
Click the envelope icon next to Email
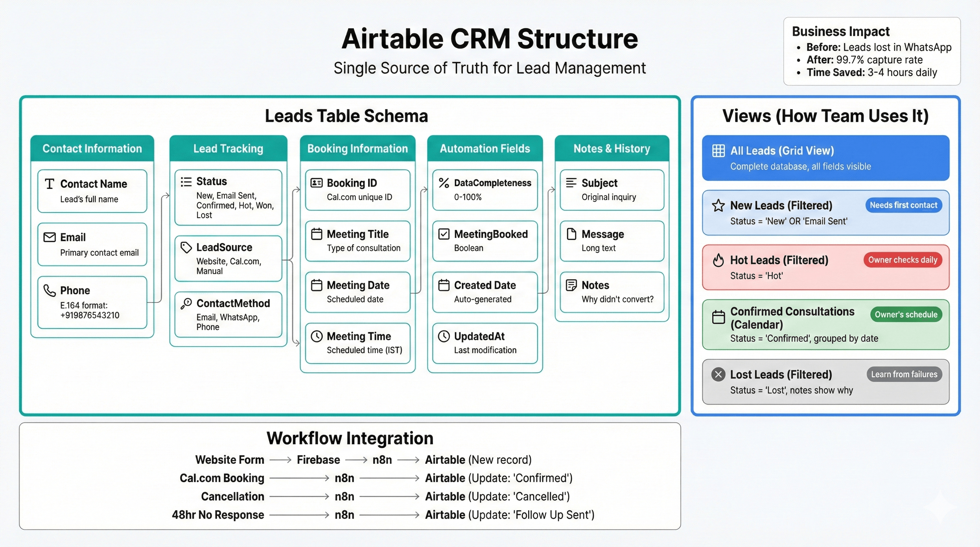coord(50,237)
